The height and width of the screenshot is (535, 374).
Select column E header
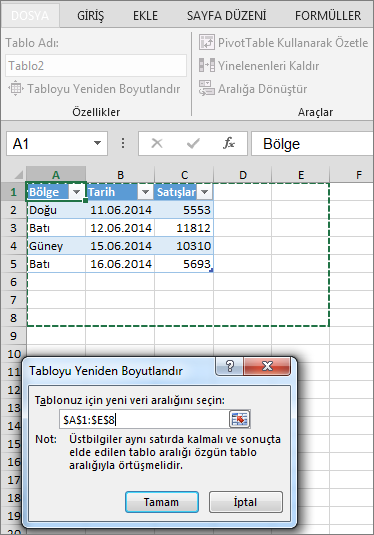(301, 175)
